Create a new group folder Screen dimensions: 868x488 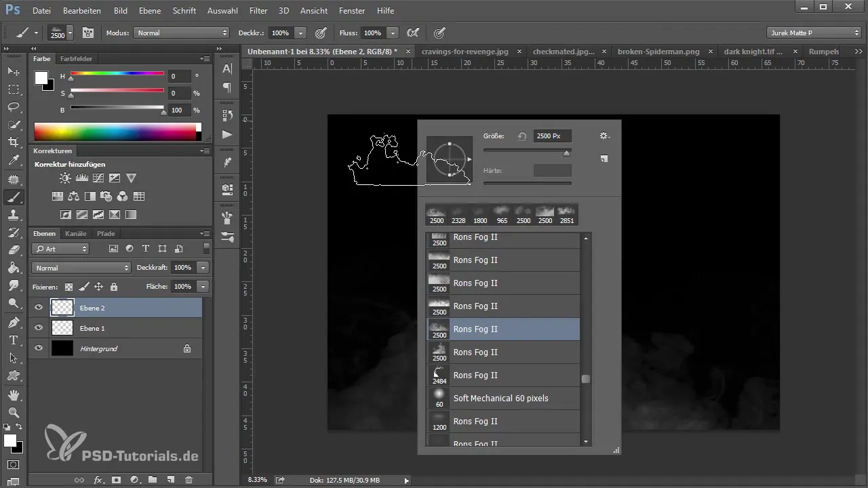pos(153,480)
